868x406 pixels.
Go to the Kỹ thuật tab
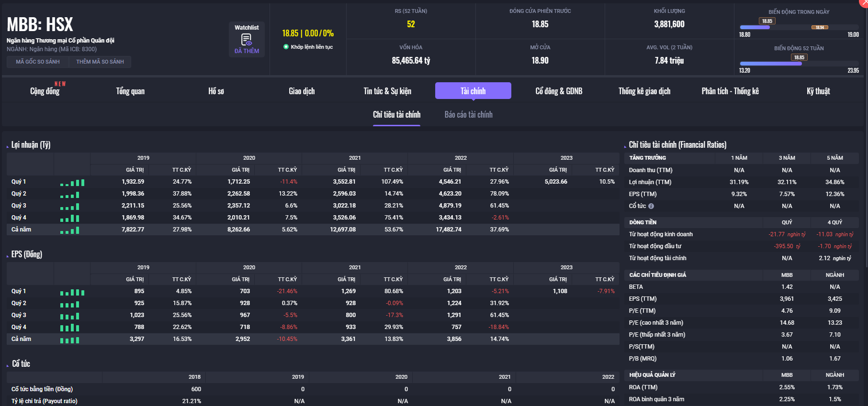click(818, 91)
